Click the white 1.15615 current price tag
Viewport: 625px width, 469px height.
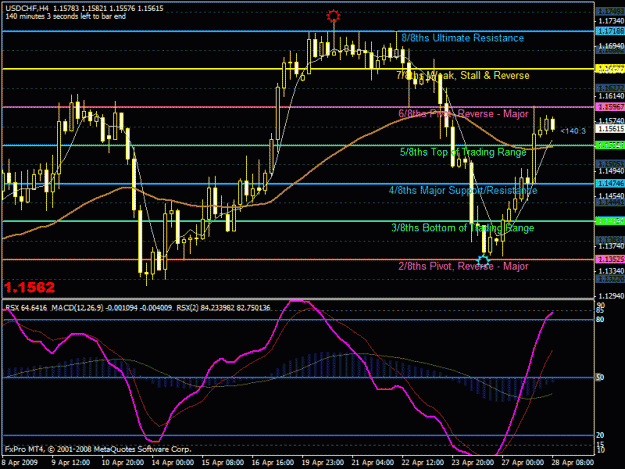(x=610, y=129)
